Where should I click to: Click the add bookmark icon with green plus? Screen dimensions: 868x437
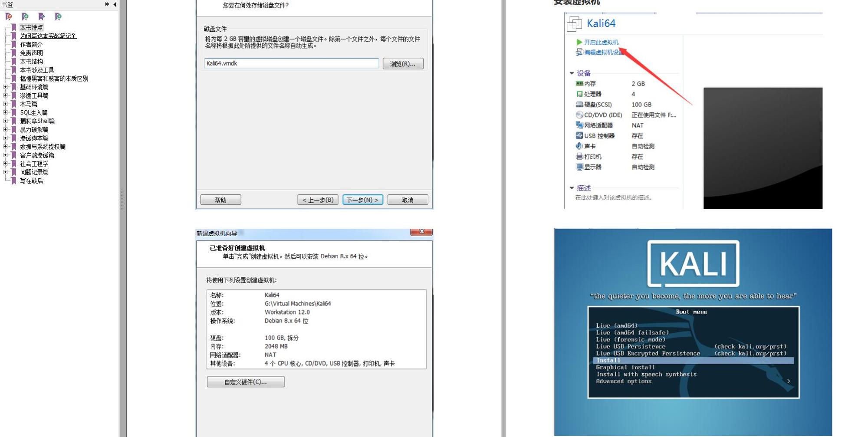[25, 16]
